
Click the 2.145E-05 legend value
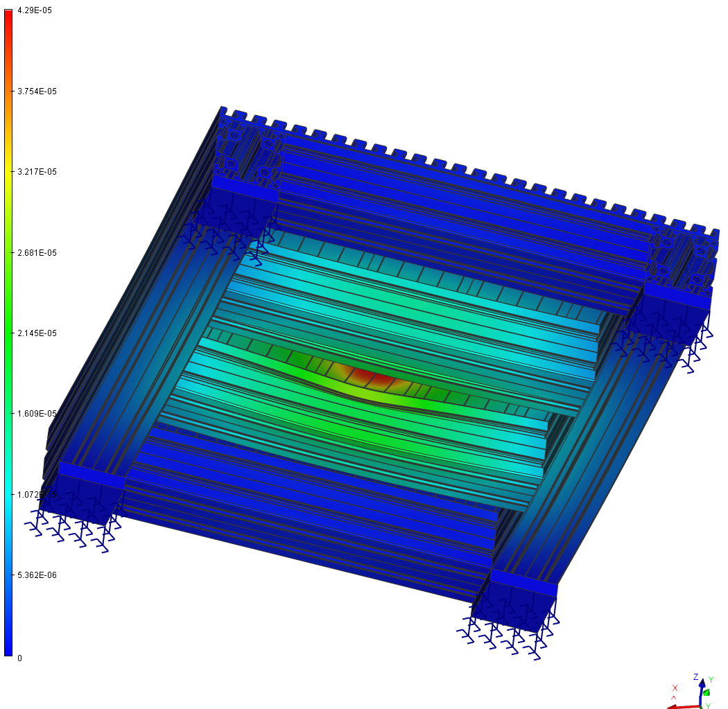pyautogui.click(x=37, y=333)
